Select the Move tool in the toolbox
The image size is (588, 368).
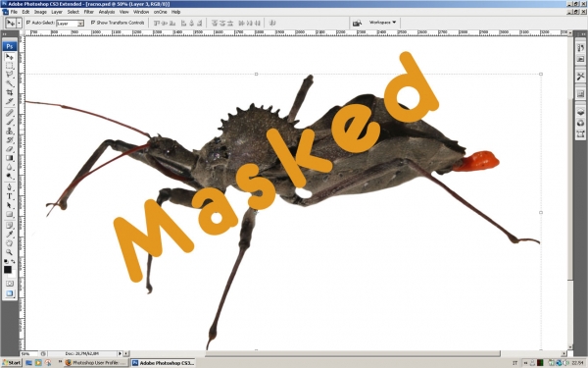pyautogui.click(x=10, y=57)
